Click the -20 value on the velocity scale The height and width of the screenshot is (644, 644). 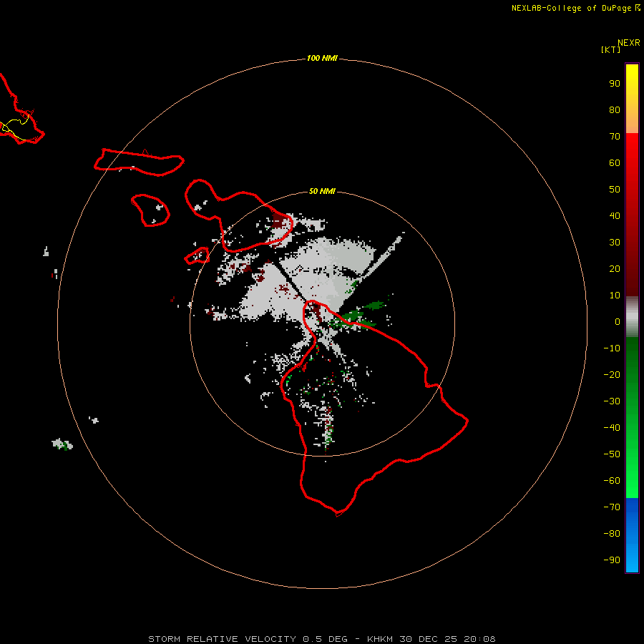tap(612, 374)
